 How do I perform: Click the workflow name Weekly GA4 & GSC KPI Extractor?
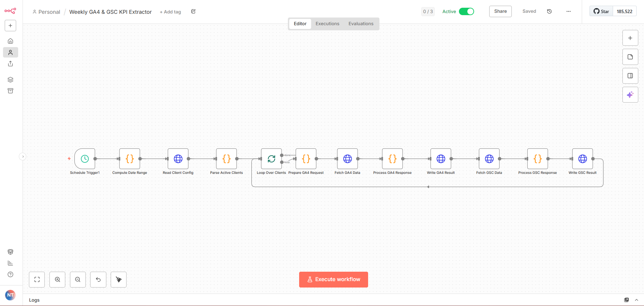tap(110, 12)
